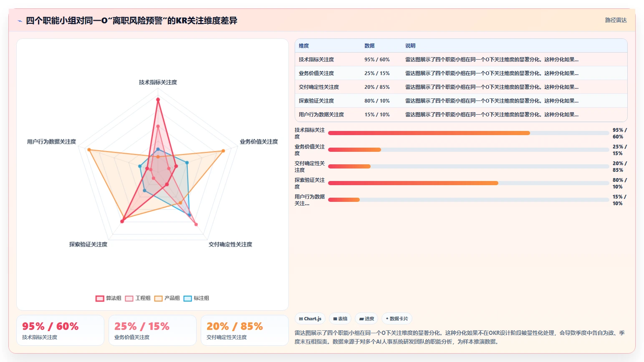The width and height of the screenshot is (644, 362).
Task: Click 工程组 data point on 交付确定性 axis
Action: (196, 224)
